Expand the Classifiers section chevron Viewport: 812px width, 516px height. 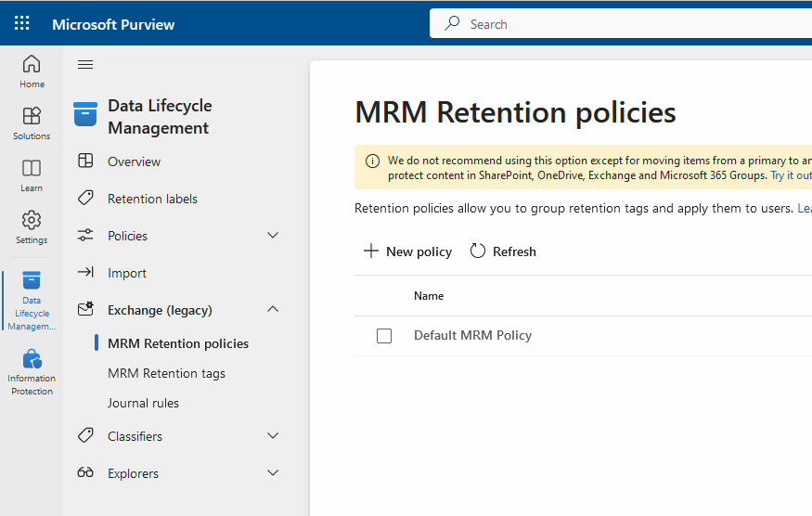pos(273,436)
